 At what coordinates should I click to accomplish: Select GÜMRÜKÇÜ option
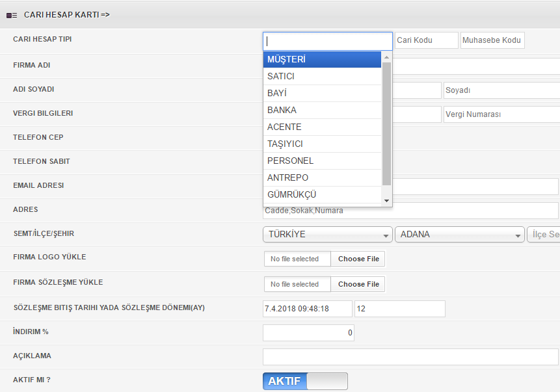coord(322,194)
